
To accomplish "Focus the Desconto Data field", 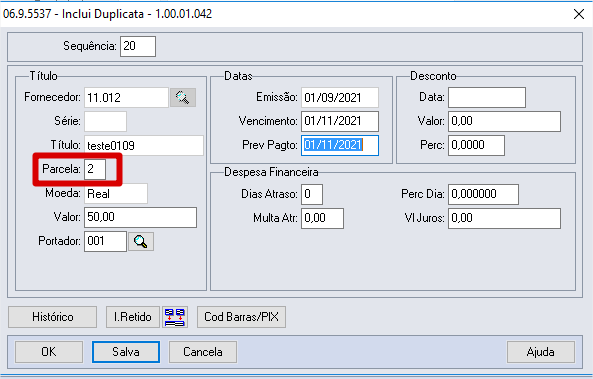I will (x=487, y=98).
